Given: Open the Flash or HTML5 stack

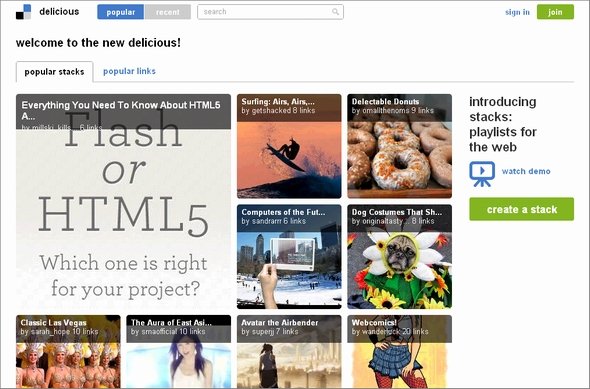Looking at the screenshot, I should click(x=123, y=201).
